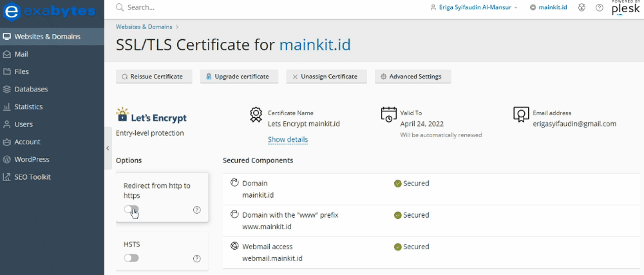Click Secured status for www.mainkit.id
Image resolution: width=644 pixels, height=275 pixels.
412,215
